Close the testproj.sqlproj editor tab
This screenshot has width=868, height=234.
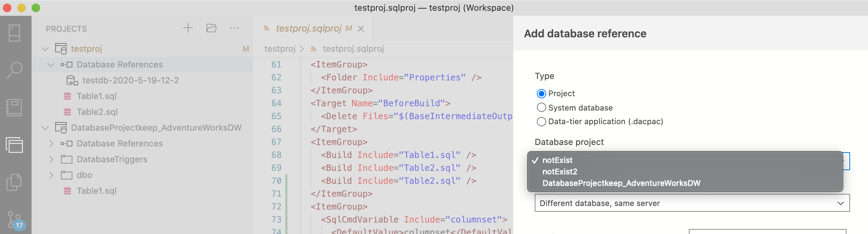coord(361,29)
